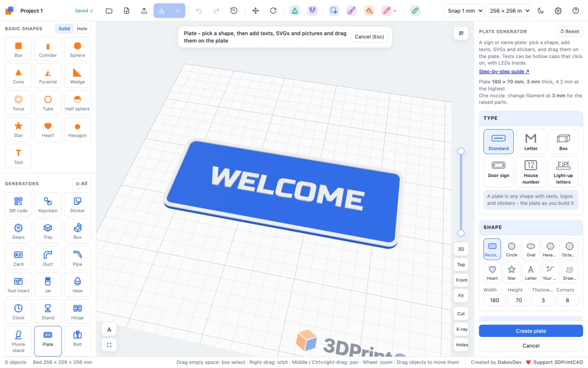Open the Step-by-step guide link
This screenshot has height=368, width=588.
[x=504, y=71]
